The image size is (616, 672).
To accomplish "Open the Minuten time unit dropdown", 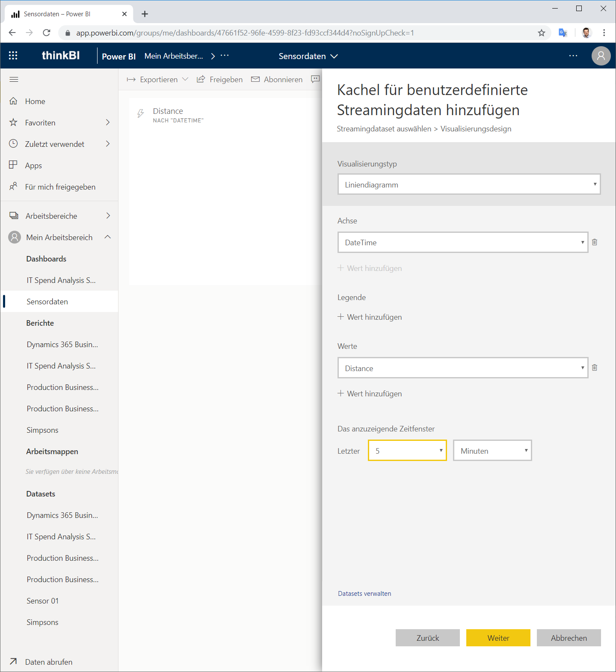I will [492, 451].
